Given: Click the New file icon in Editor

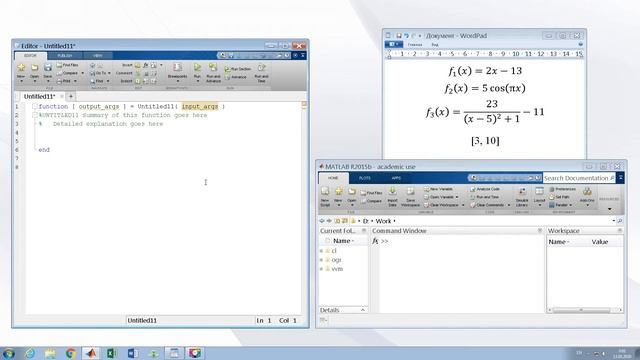Looking at the screenshot, I should 21,68.
